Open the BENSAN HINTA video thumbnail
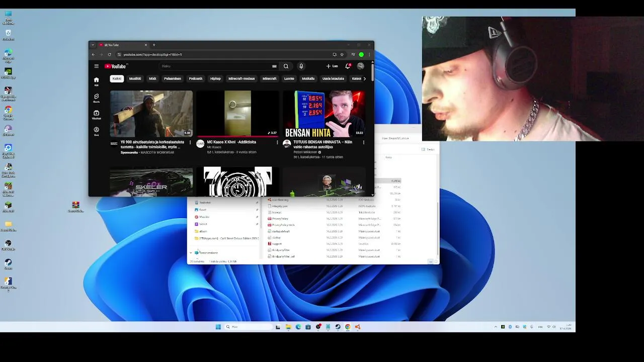644x362 pixels. tap(324, 114)
